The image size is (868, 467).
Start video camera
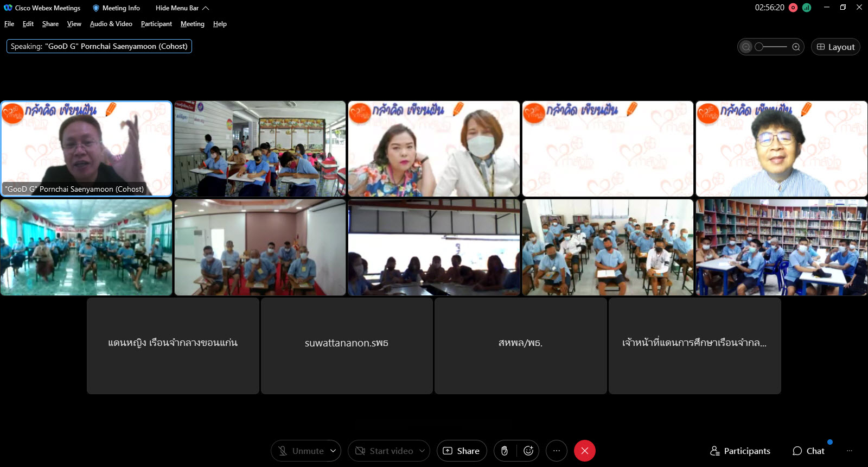click(384, 451)
